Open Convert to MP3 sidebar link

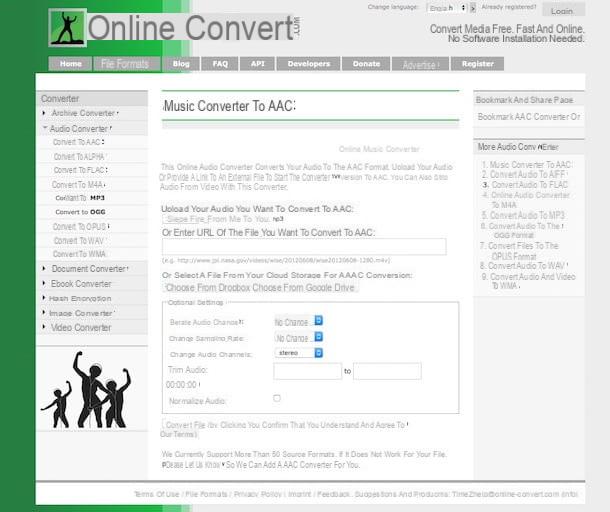click(x=80, y=198)
